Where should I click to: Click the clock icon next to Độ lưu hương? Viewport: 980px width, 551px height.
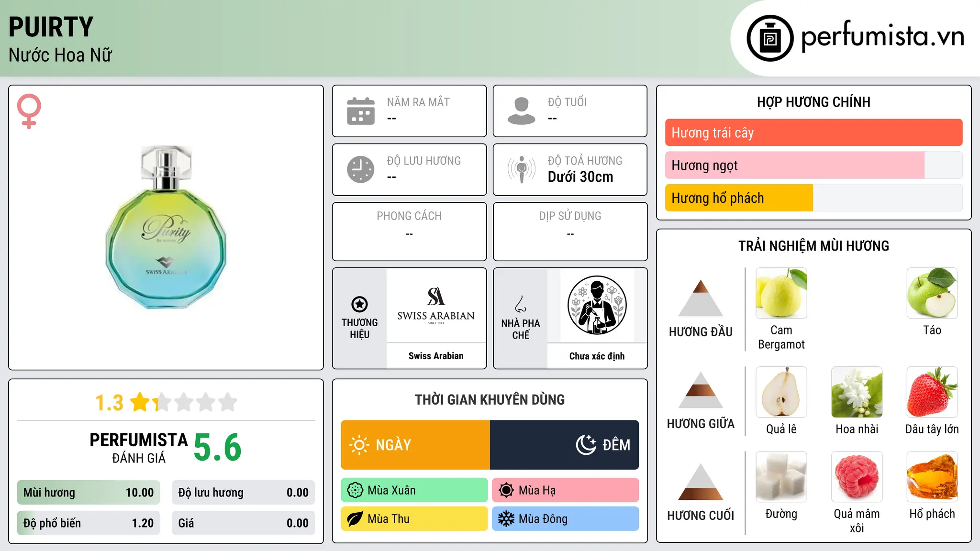pos(361,169)
